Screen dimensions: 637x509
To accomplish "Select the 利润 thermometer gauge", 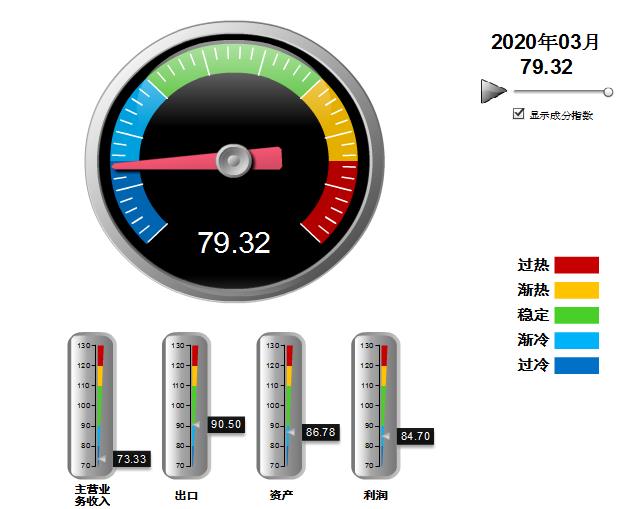I will pos(375,405).
